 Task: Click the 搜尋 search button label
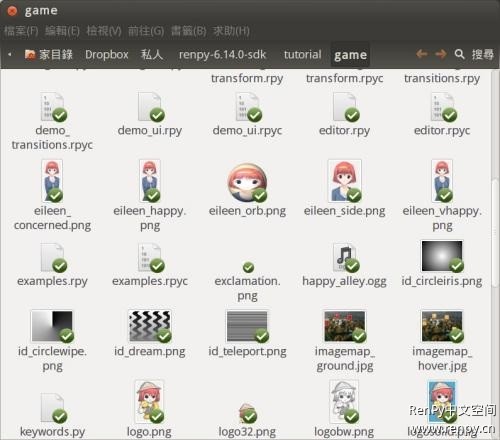click(483, 54)
